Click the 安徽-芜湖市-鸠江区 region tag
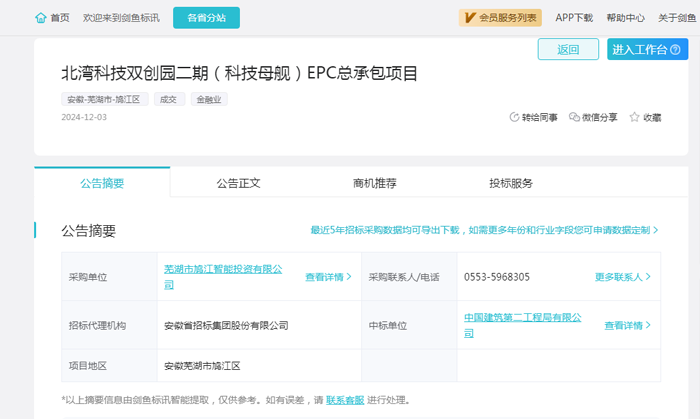Screen dimensions: 700x419 [106, 99]
